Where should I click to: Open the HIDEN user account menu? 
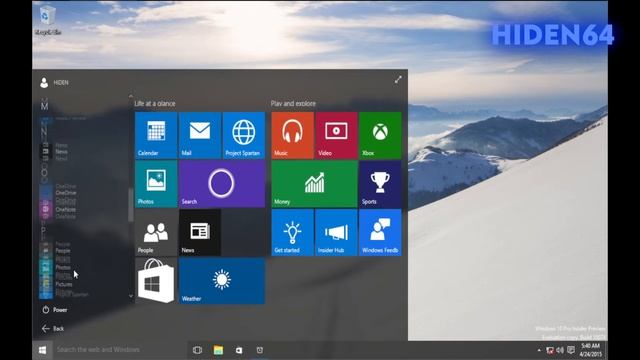tap(54, 82)
